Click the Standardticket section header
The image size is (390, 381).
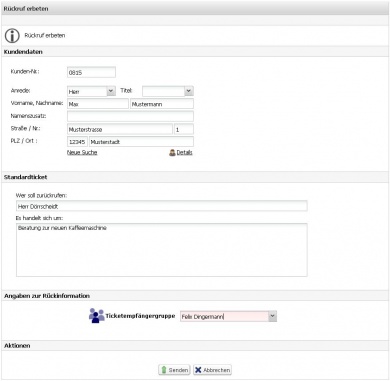(195, 177)
